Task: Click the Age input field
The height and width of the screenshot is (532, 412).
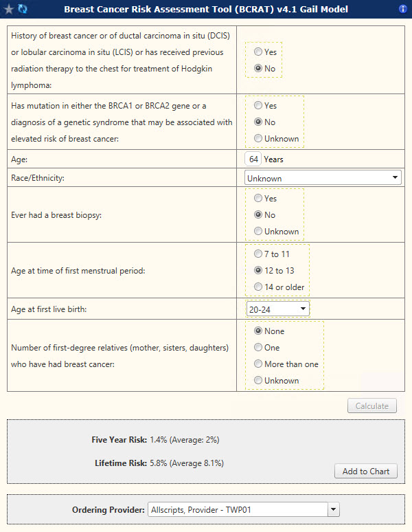Action: tap(253, 159)
